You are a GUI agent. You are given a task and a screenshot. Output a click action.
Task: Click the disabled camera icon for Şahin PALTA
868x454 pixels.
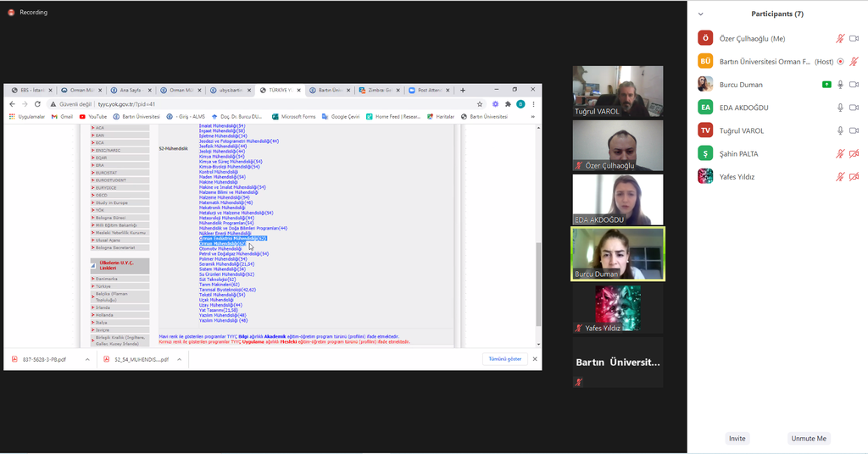[x=854, y=153]
